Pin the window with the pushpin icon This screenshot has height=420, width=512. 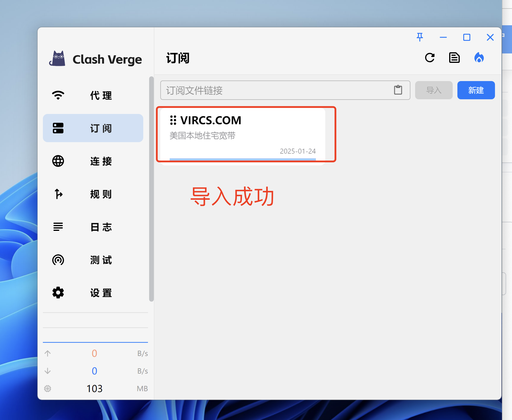pyautogui.click(x=420, y=37)
